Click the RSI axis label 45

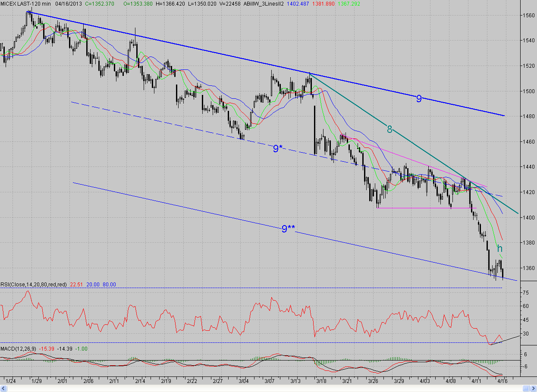click(525, 320)
